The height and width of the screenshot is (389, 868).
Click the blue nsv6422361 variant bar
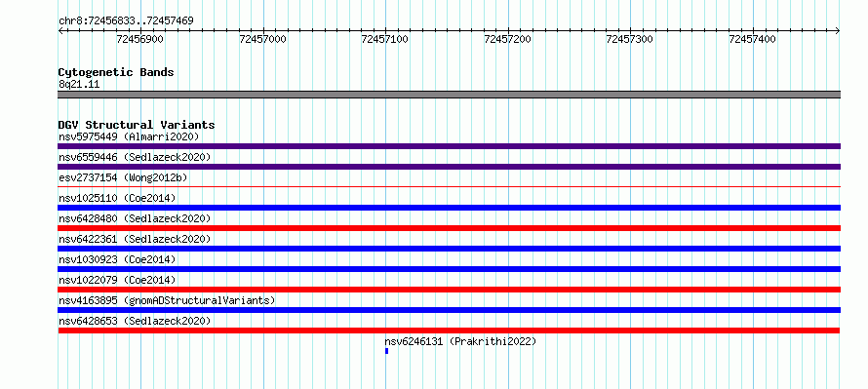coord(449,249)
